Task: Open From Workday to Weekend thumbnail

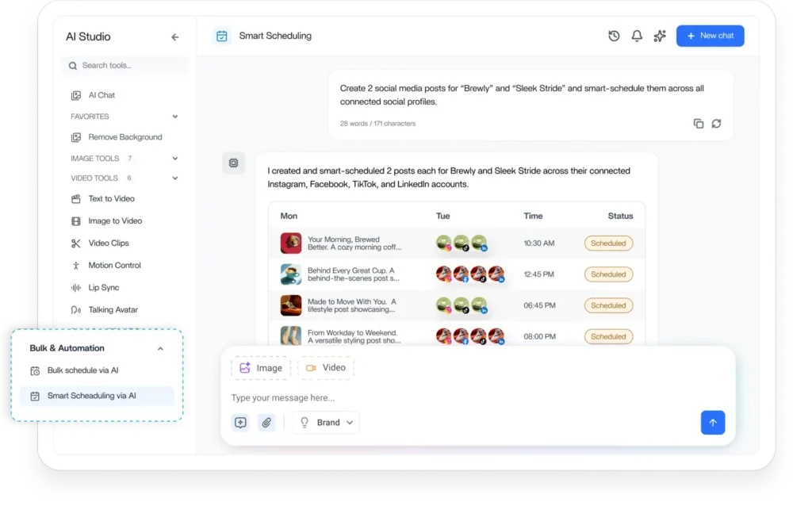Action: [290, 335]
